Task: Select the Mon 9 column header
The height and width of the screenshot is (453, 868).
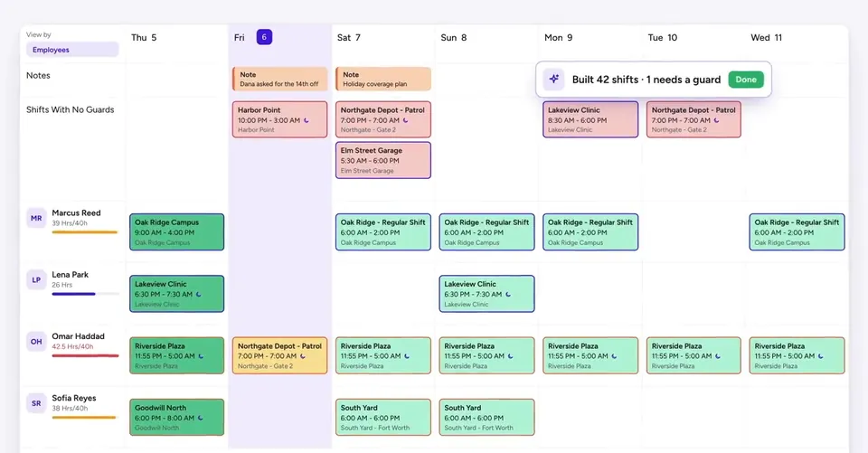Action: coord(558,38)
